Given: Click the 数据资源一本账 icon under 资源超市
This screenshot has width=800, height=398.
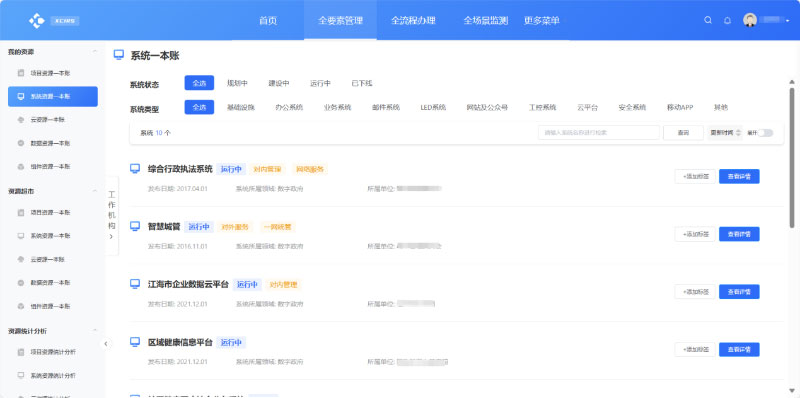Looking at the screenshot, I should pos(21,282).
